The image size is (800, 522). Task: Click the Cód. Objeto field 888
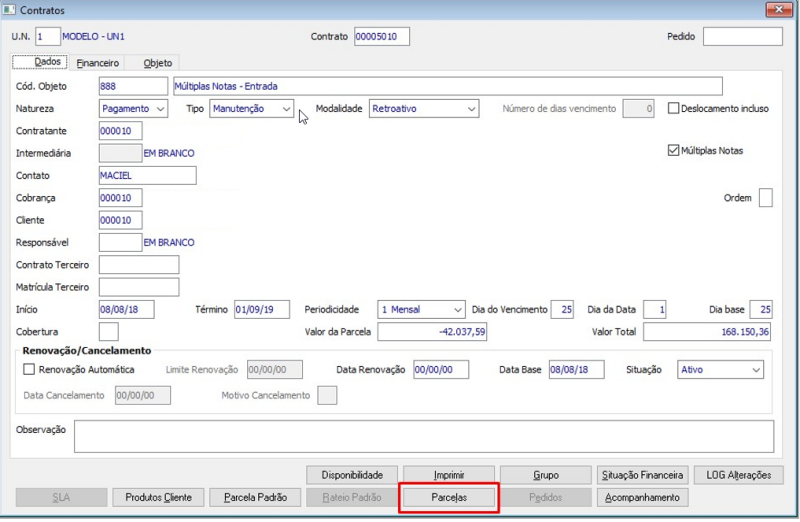click(133, 86)
